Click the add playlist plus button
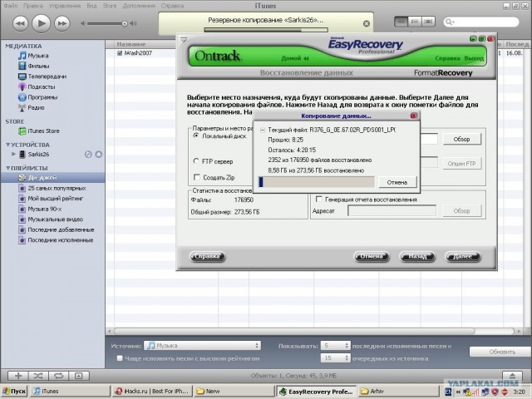532x399 pixels. [18, 376]
